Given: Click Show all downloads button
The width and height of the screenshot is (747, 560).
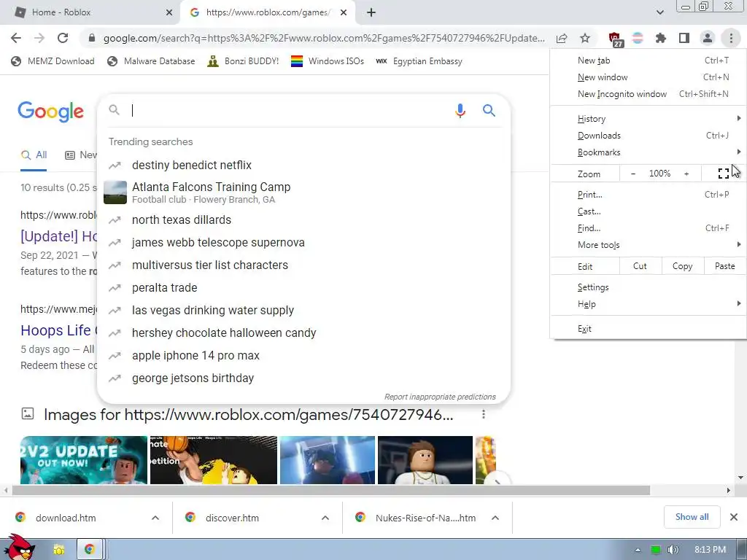Looking at the screenshot, I should pos(692,517).
